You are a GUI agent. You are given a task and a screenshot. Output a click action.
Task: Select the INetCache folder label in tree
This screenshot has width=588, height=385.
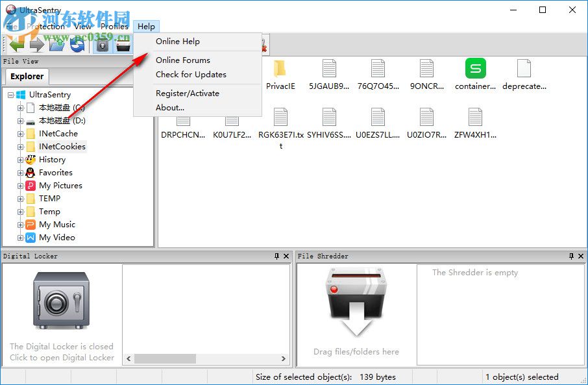tap(58, 134)
